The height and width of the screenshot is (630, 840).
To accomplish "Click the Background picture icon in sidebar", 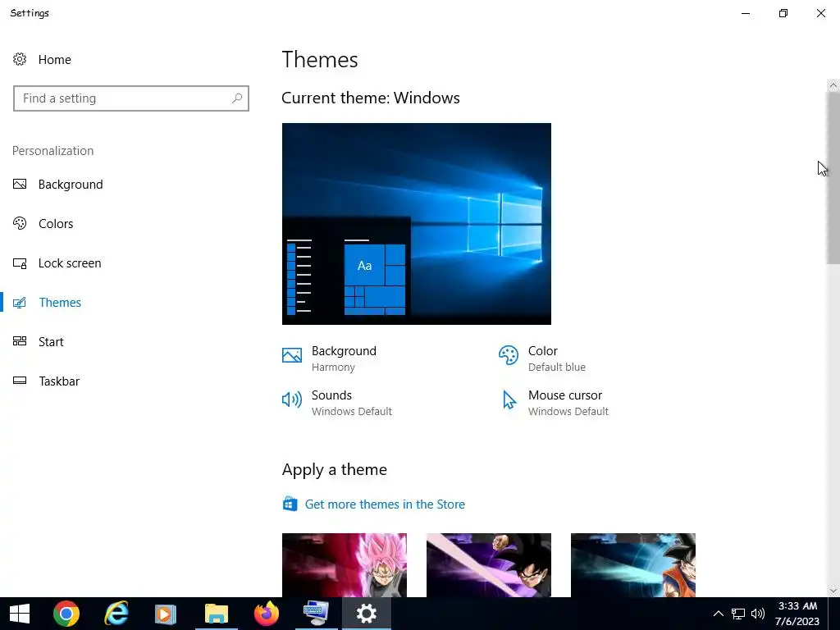I will (x=20, y=185).
